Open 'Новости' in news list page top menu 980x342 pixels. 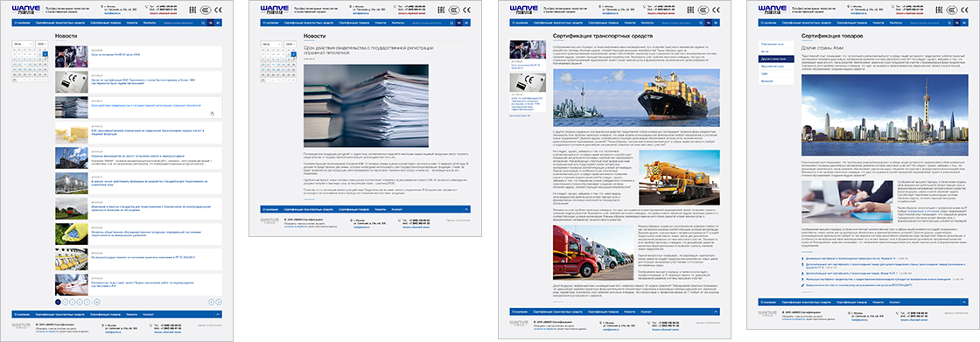click(x=132, y=23)
